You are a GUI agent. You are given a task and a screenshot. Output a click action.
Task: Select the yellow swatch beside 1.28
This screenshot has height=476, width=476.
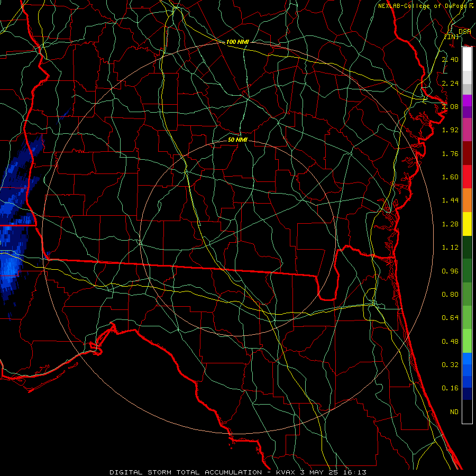coord(467,224)
